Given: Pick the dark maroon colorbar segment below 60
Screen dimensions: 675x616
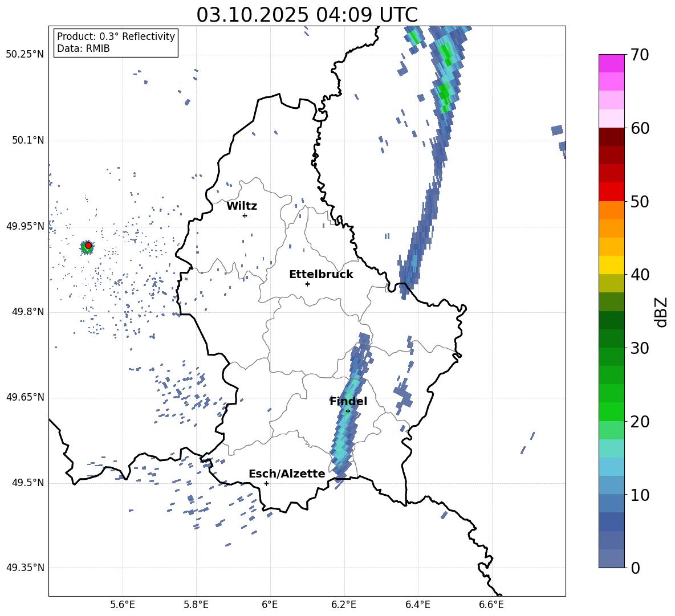Looking at the screenshot, I should 611,137.
